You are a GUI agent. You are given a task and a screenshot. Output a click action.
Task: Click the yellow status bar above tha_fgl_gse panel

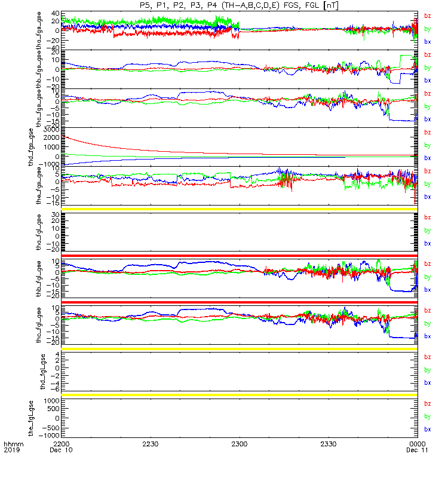240,209
